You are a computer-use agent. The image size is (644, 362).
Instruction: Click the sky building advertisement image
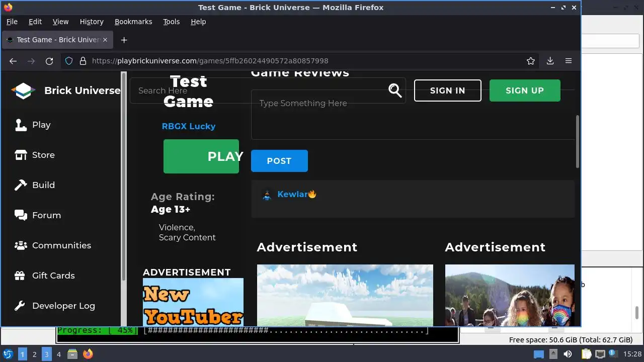click(345, 295)
